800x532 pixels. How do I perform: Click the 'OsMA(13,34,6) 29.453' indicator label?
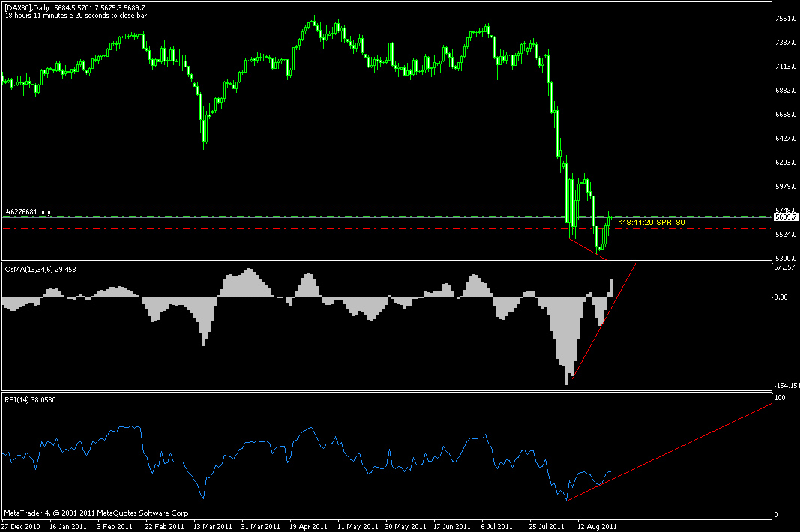pyautogui.click(x=40, y=269)
